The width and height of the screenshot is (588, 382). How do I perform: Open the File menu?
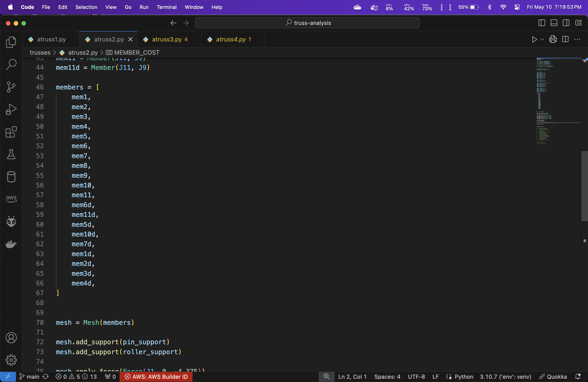[x=46, y=7]
